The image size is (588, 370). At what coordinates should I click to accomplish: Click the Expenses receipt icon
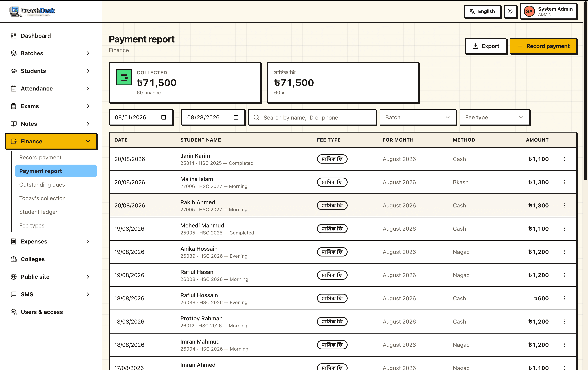click(14, 241)
